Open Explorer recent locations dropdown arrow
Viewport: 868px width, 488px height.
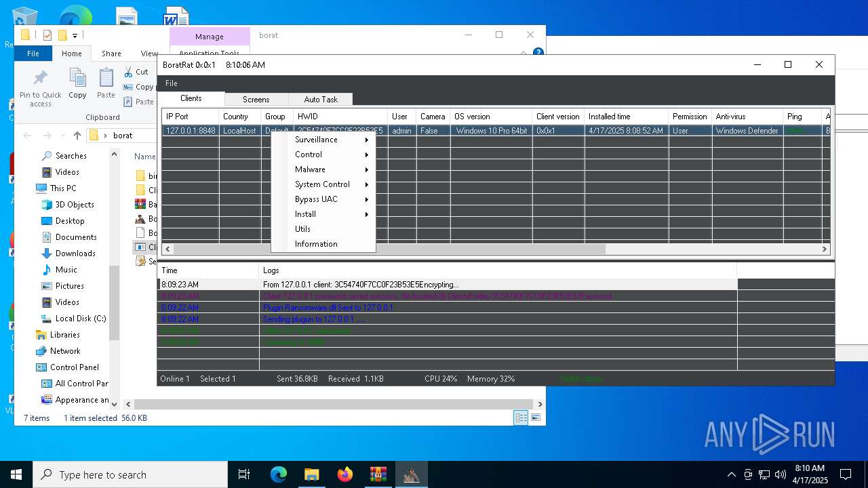tap(62, 136)
